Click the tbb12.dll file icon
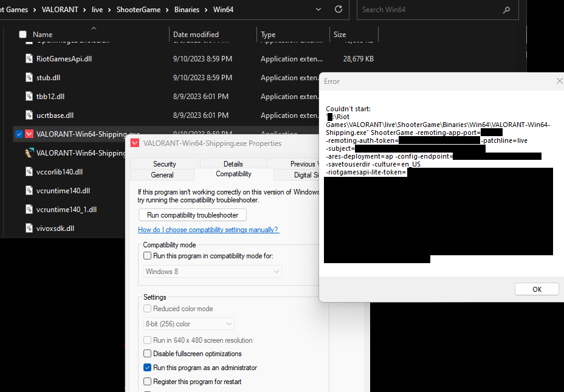 [29, 97]
